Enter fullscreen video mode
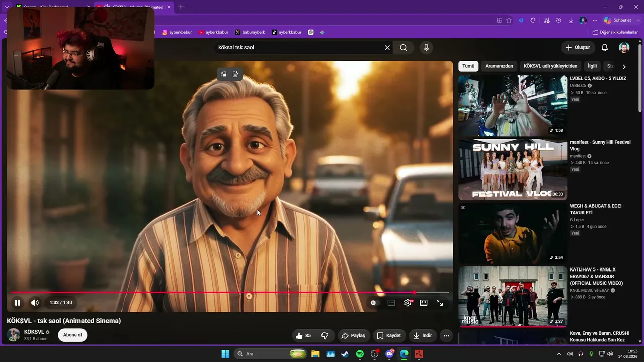This screenshot has height=362, width=644. tap(440, 303)
